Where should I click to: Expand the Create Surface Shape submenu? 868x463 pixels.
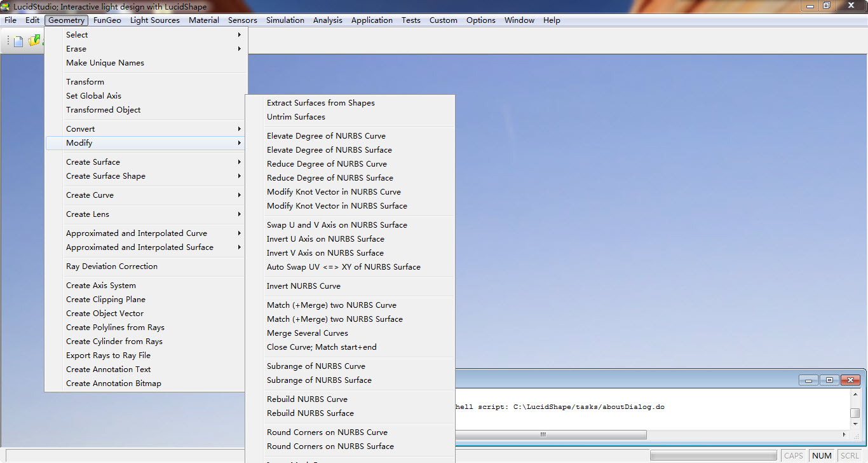click(x=146, y=176)
